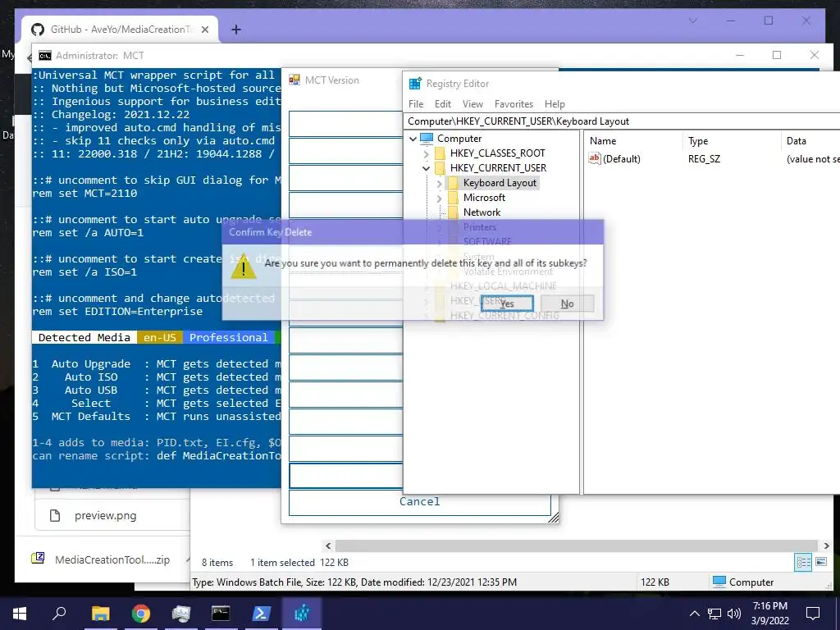
Task: Open the taskbar clock and date
Action: [770, 614]
